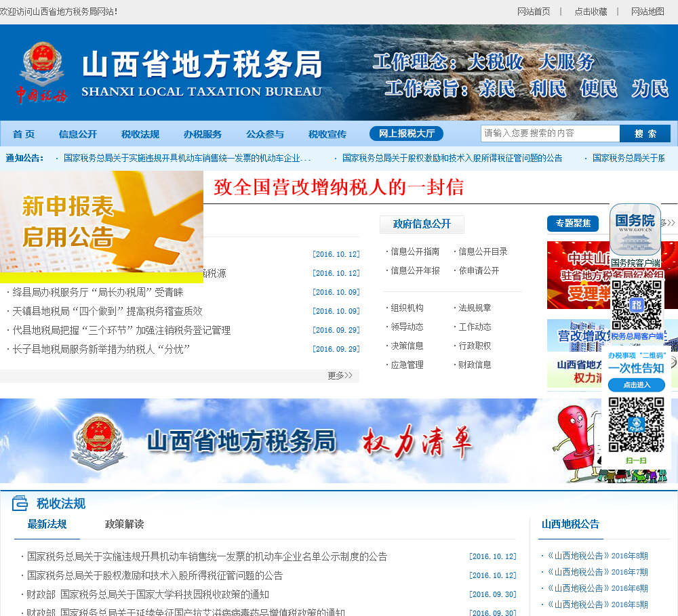Open news 绛县局办税服务厅“局长办税周”受青睐

click(98, 292)
